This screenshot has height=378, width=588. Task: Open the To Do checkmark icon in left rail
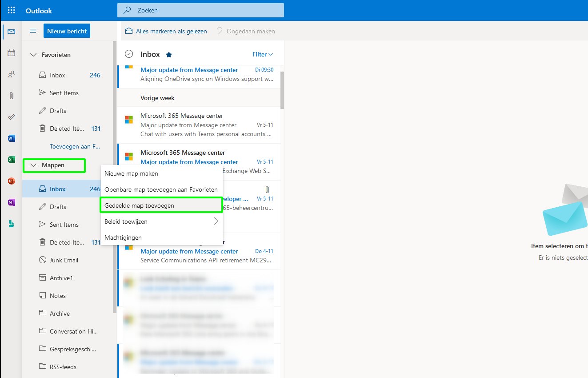pyautogui.click(x=12, y=117)
